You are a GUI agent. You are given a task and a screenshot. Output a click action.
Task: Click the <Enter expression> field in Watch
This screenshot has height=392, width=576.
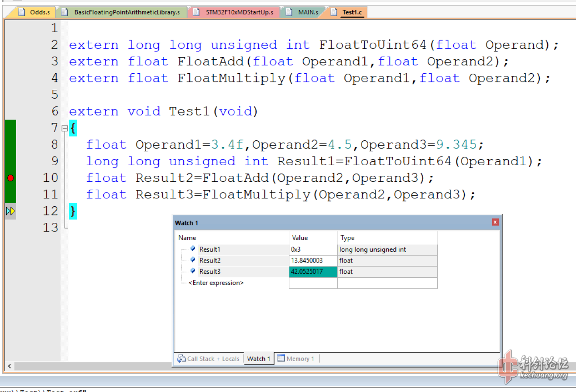pos(216,283)
